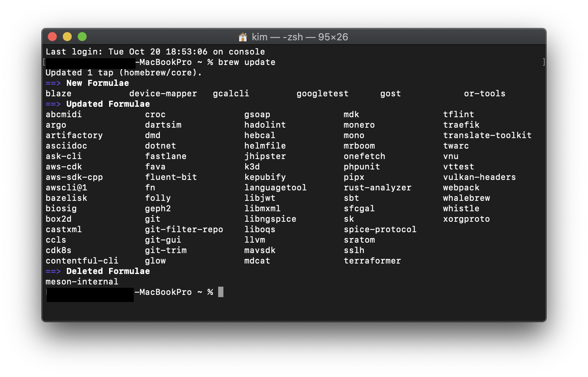Click the 'croc' formula entry
This screenshot has width=588, height=377.
coord(155,115)
